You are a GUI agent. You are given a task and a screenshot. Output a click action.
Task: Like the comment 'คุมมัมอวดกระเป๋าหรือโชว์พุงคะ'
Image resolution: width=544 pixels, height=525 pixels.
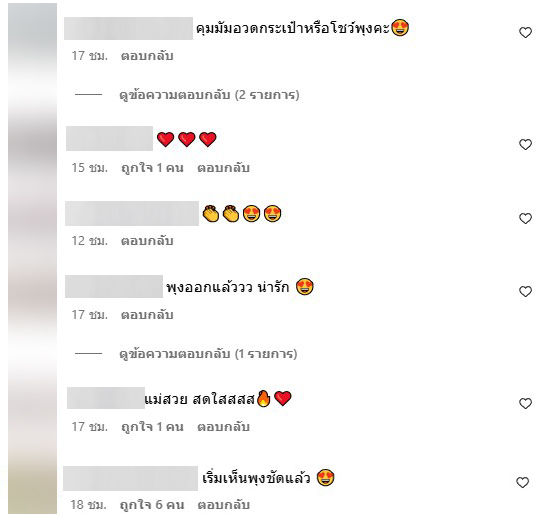pyautogui.click(x=525, y=33)
